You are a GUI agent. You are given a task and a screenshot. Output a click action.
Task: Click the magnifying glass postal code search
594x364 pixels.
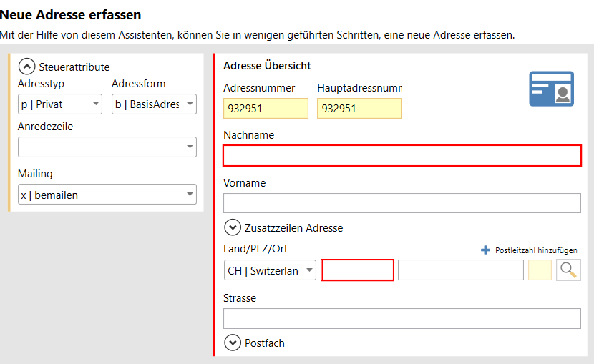(x=568, y=270)
